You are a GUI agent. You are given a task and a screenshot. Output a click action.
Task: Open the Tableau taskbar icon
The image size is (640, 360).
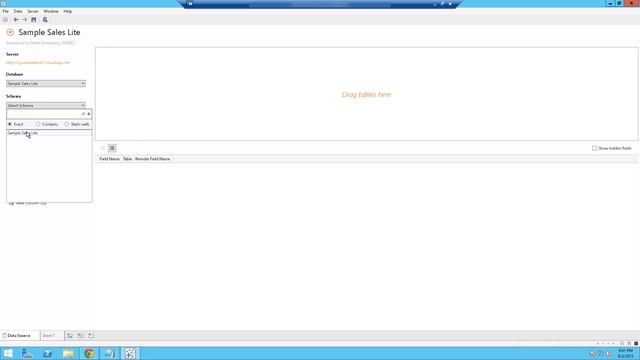(130, 353)
